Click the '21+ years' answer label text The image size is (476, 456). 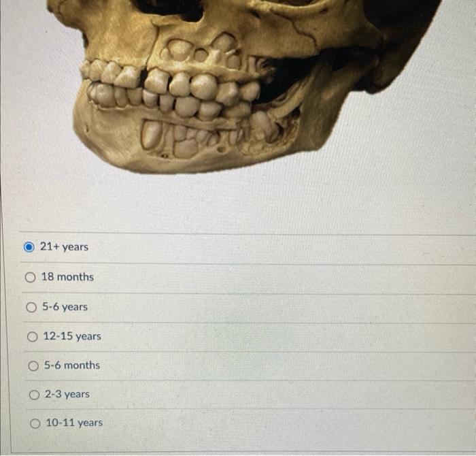click(x=64, y=246)
